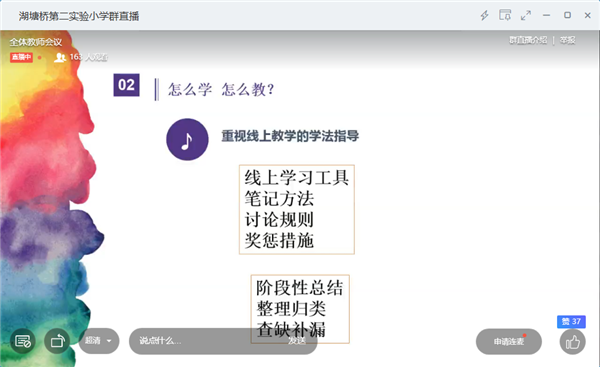Toggle the bullet comments icon at bottom left
This screenshot has width=600, height=367.
click(x=23, y=341)
